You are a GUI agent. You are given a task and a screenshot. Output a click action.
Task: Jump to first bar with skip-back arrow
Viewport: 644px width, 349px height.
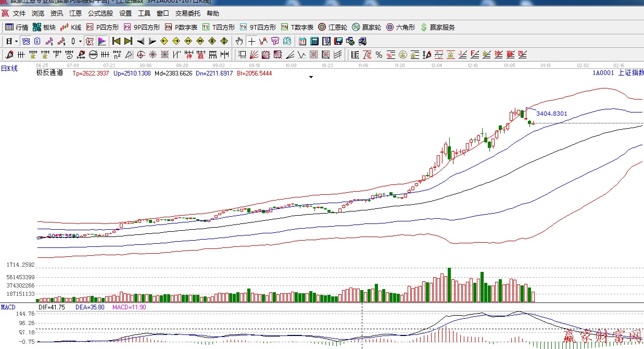coord(116,41)
